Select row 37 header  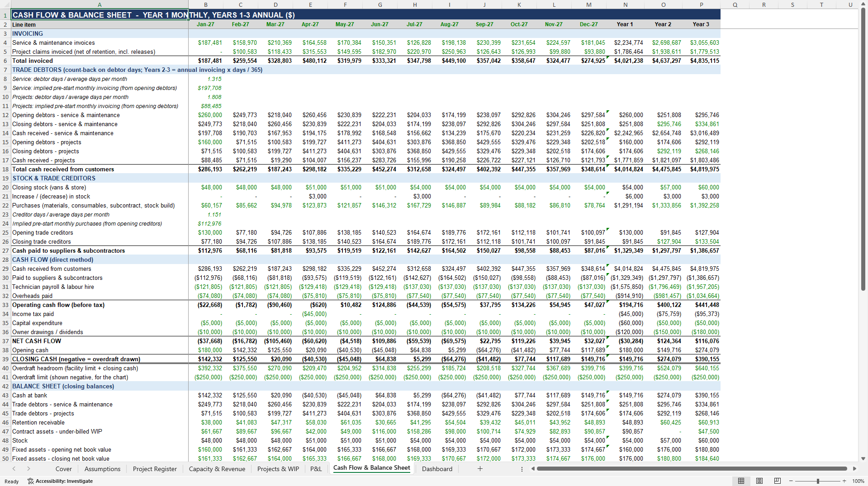(5, 341)
